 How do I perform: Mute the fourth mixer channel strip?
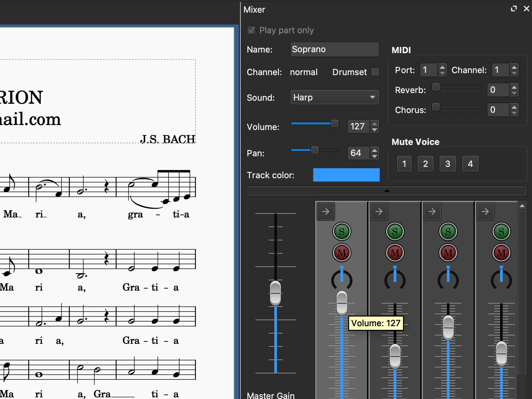(501, 253)
